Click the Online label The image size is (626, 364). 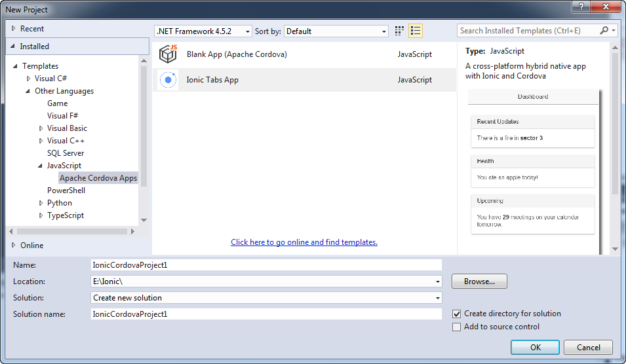pyautogui.click(x=32, y=246)
